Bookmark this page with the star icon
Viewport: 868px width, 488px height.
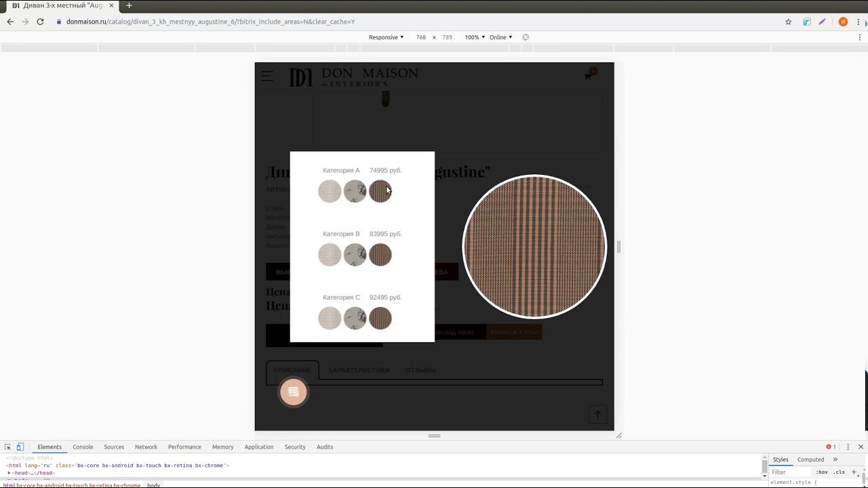(x=788, y=22)
